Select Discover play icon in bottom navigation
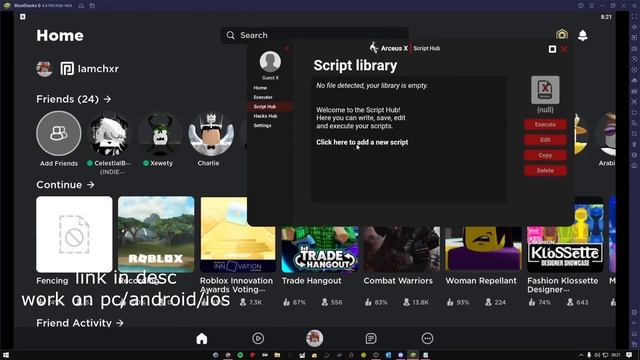640x360 pixels. click(x=258, y=338)
